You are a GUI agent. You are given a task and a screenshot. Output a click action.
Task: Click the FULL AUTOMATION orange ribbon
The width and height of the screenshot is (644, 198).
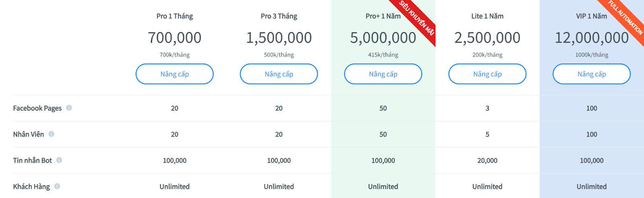click(625, 17)
